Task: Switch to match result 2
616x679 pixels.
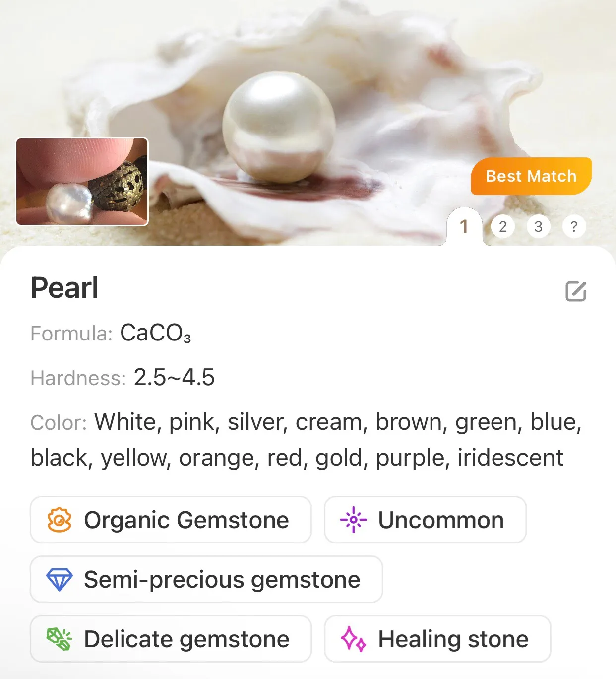Action: [503, 227]
